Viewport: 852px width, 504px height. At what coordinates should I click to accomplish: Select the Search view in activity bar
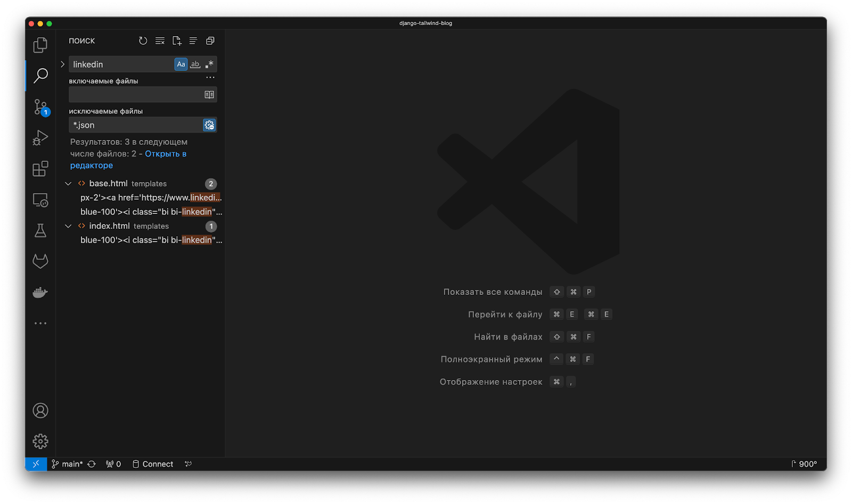point(40,76)
